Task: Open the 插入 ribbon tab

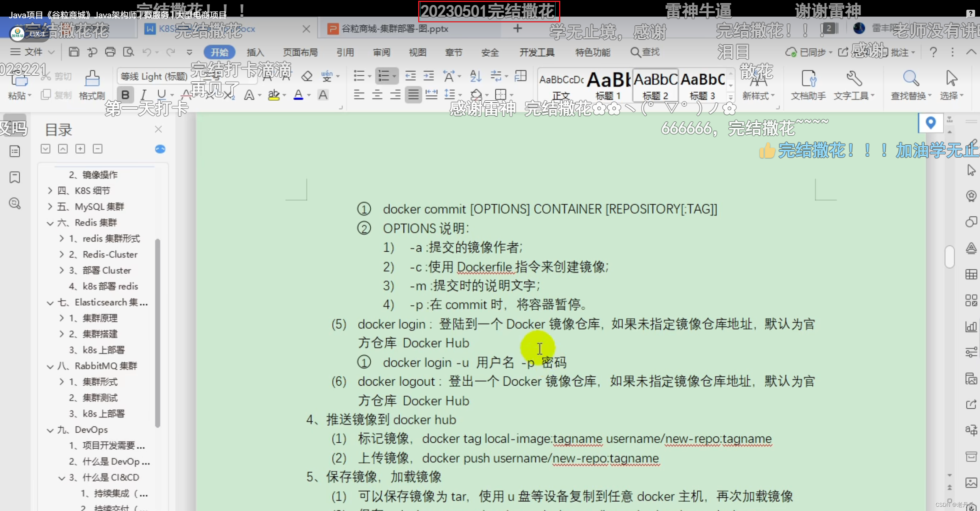Action: coord(255,52)
